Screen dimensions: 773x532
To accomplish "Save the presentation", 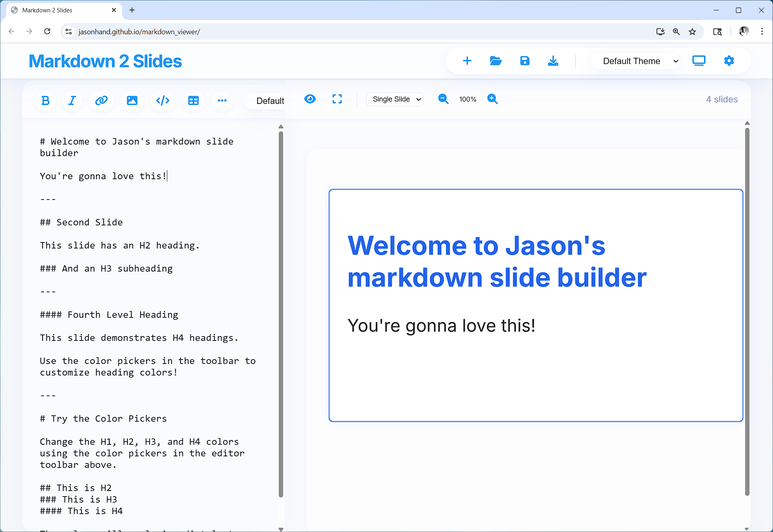I will 525,61.
